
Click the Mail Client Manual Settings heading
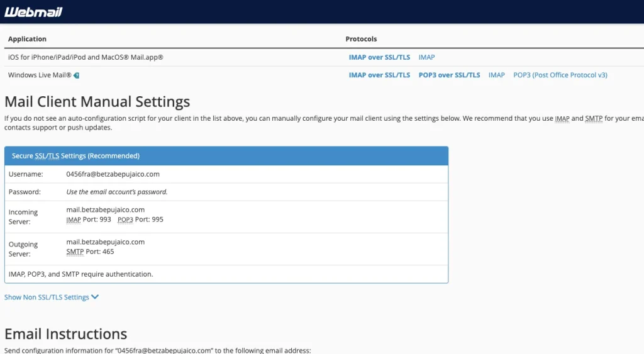click(x=97, y=101)
